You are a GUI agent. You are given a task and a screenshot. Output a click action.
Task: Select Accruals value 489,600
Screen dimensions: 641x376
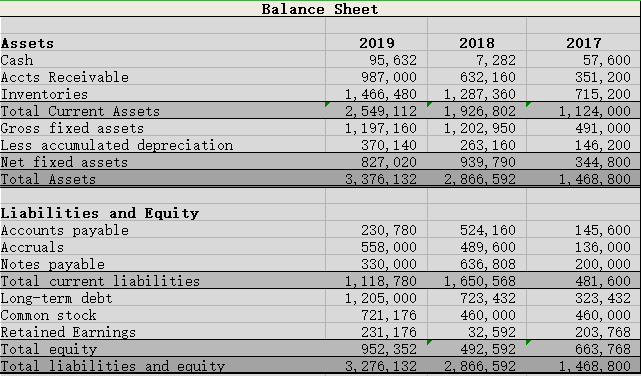point(488,247)
